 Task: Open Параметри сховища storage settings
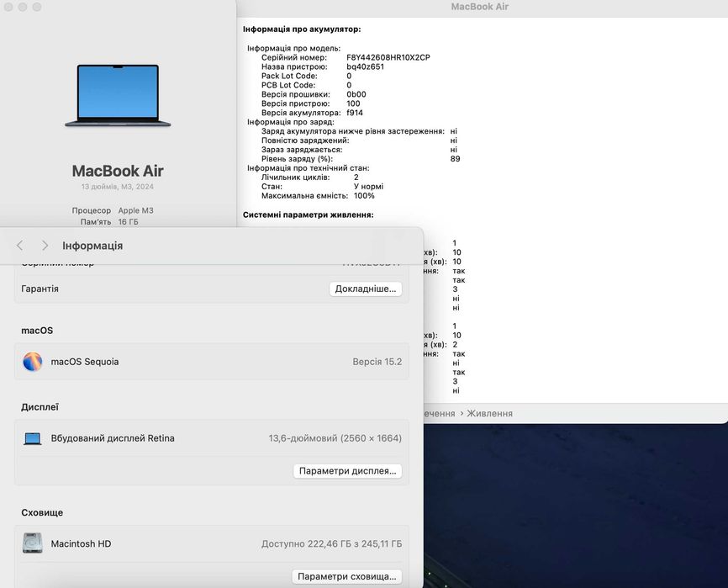pos(347,576)
